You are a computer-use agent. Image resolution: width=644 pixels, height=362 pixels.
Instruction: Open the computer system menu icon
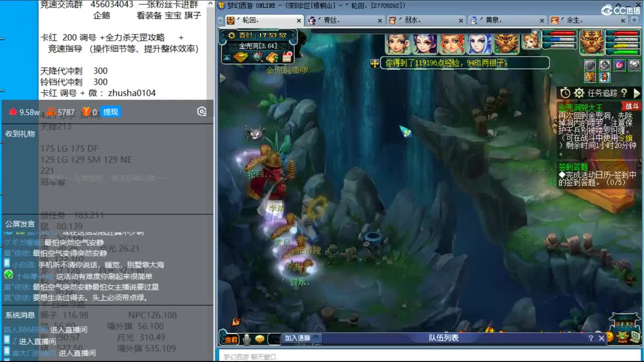pos(635,336)
